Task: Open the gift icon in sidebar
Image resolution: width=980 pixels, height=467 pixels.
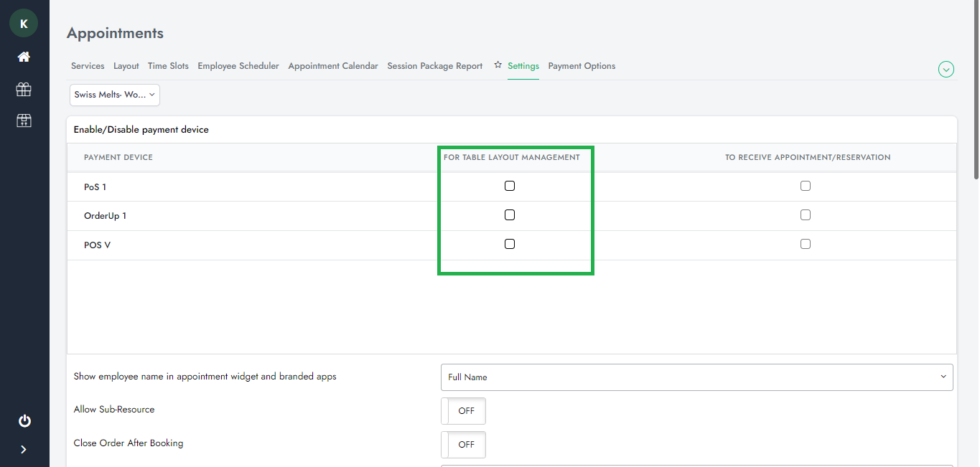Action: [24, 89]
